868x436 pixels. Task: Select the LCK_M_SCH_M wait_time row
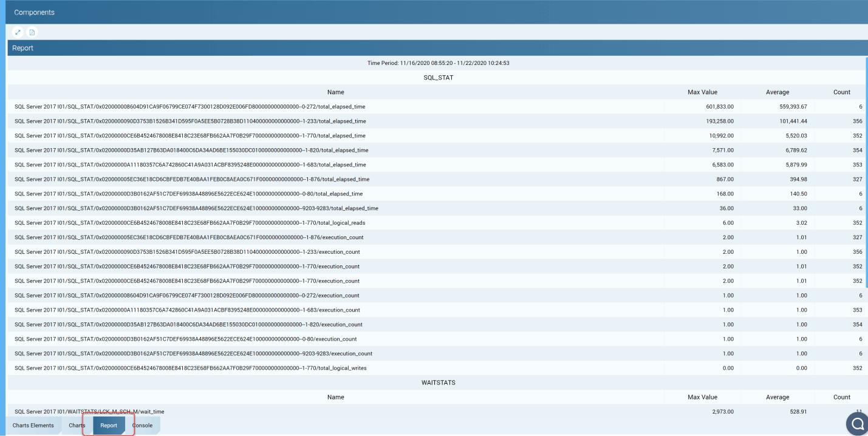[89, 412]
